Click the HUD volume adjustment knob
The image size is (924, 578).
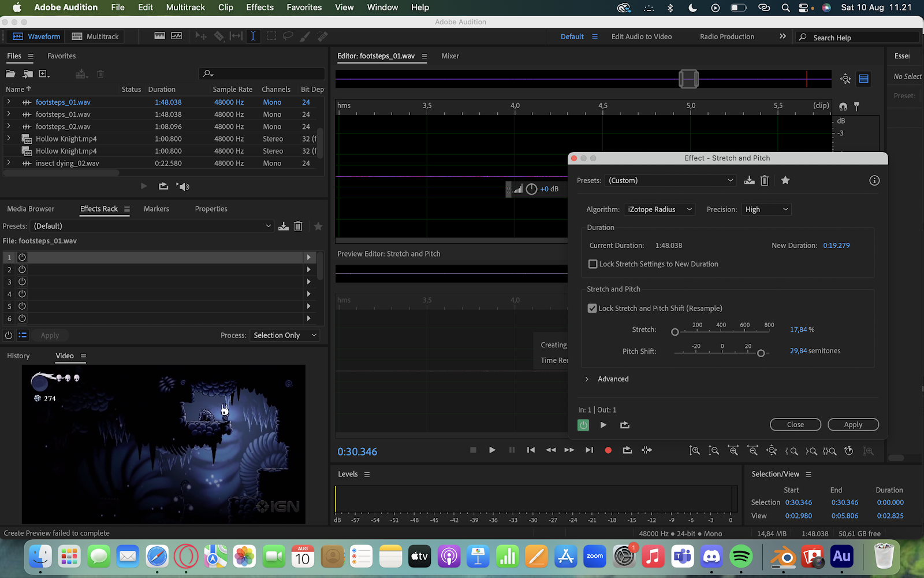pyautogui.click(x=532, y=189)
